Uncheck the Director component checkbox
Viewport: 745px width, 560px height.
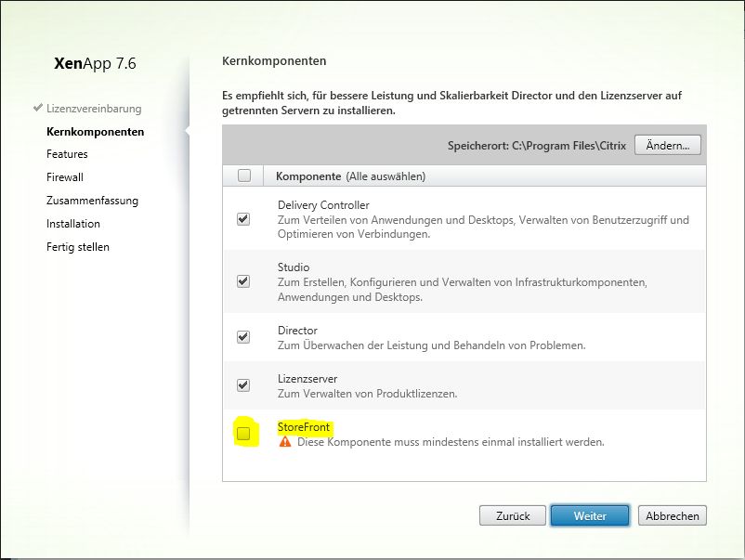point(243,337)
